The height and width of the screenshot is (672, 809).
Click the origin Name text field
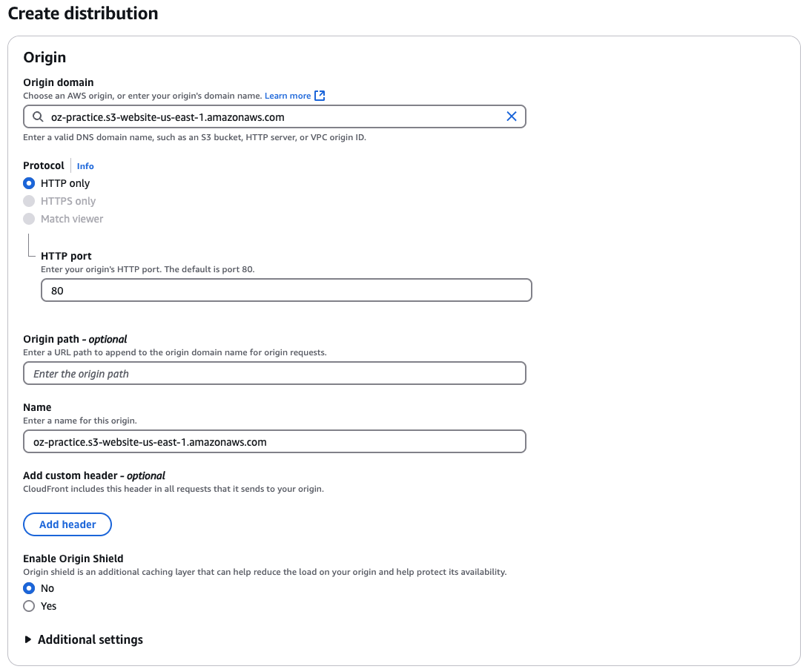pos(274,442)
